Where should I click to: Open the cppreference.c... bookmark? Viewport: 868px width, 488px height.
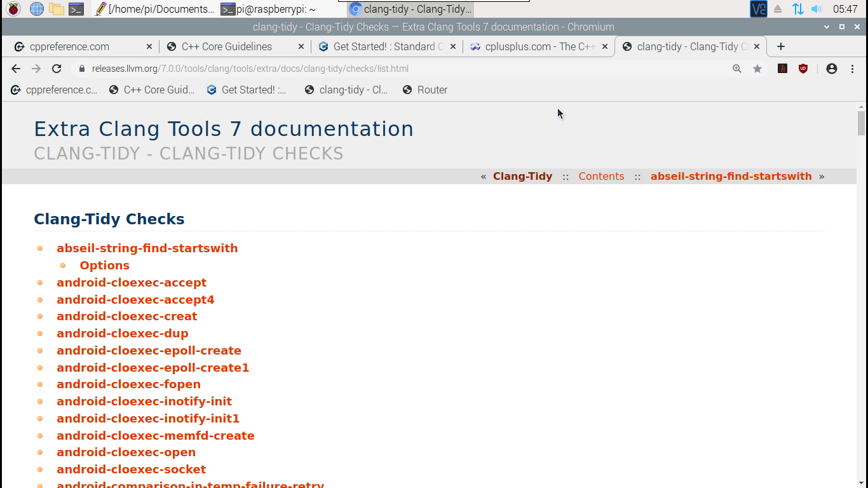[x=55, y=90]
